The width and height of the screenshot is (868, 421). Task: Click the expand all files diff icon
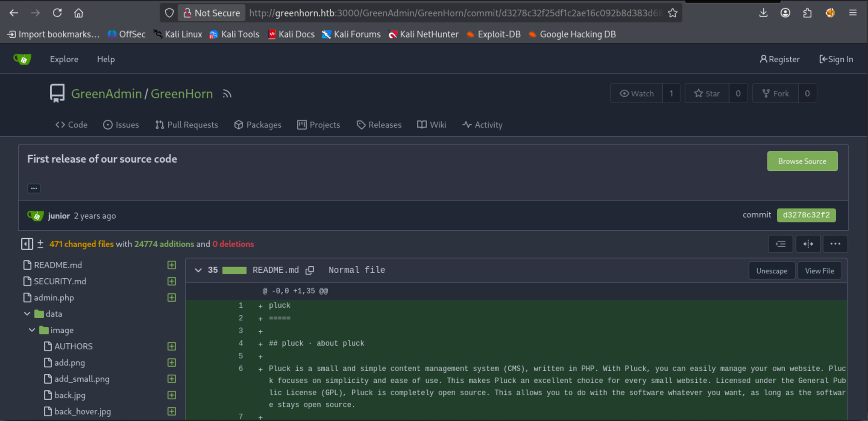pos(780,244)
